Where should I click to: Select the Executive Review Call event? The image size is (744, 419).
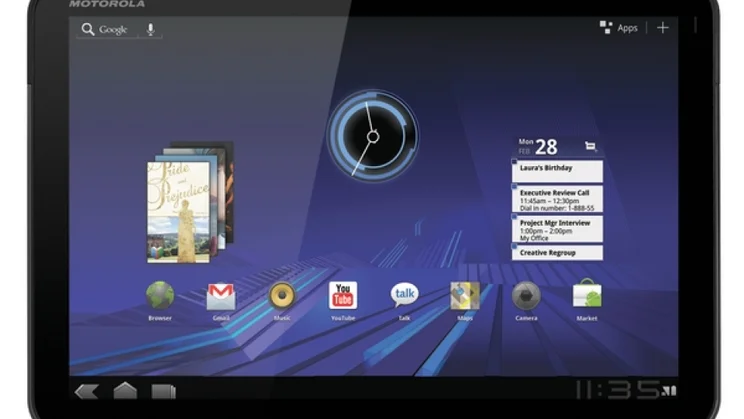[x=559, y=199]
